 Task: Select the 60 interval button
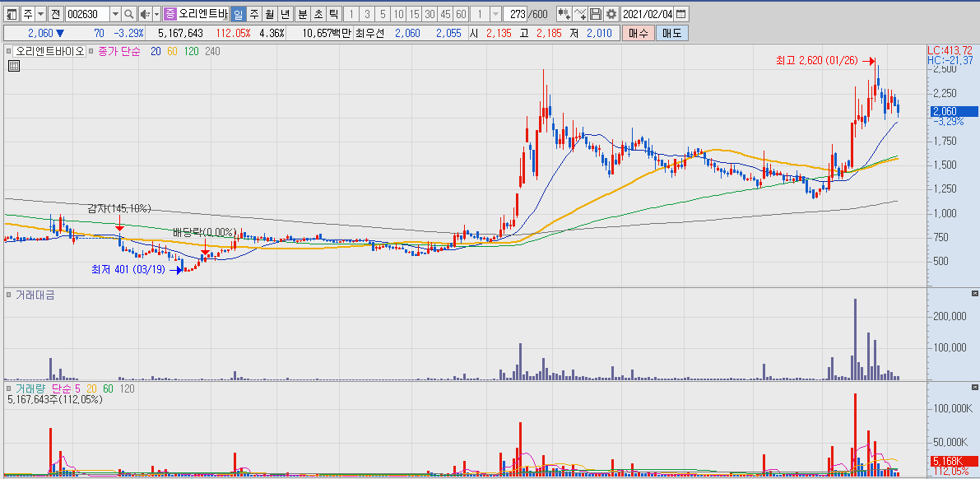(x=461, y=14)
